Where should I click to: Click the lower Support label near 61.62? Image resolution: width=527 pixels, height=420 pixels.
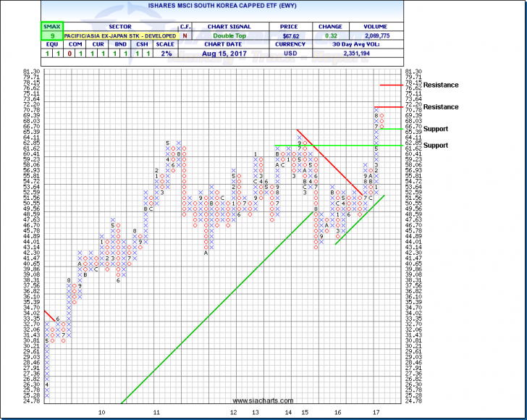point(437,146)
